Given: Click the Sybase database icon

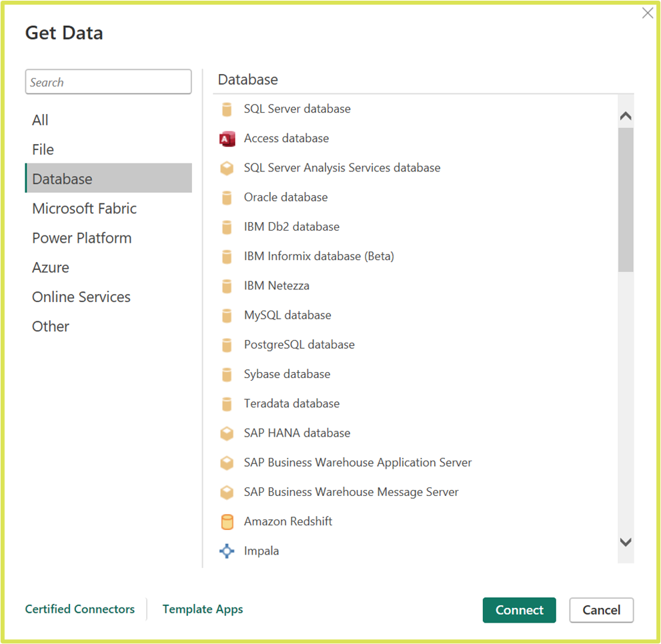Looking at the screenshot, I should click(227, 375).
